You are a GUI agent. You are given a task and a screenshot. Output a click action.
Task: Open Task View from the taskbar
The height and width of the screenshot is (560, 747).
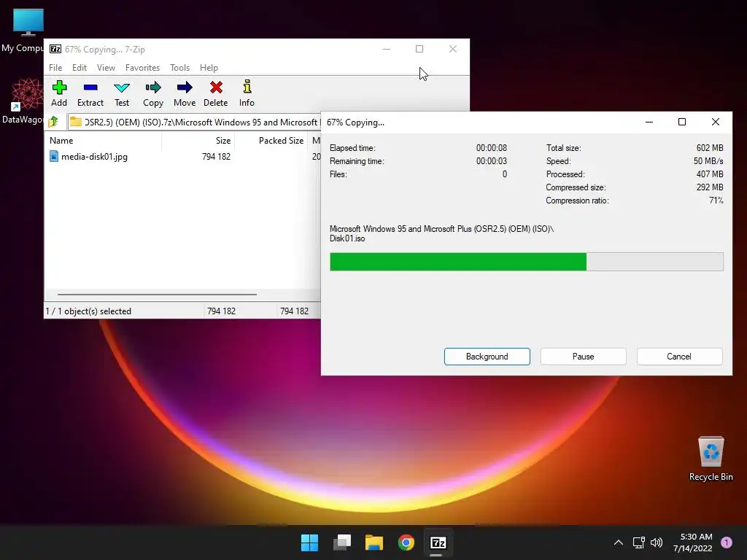coord(342,542)
